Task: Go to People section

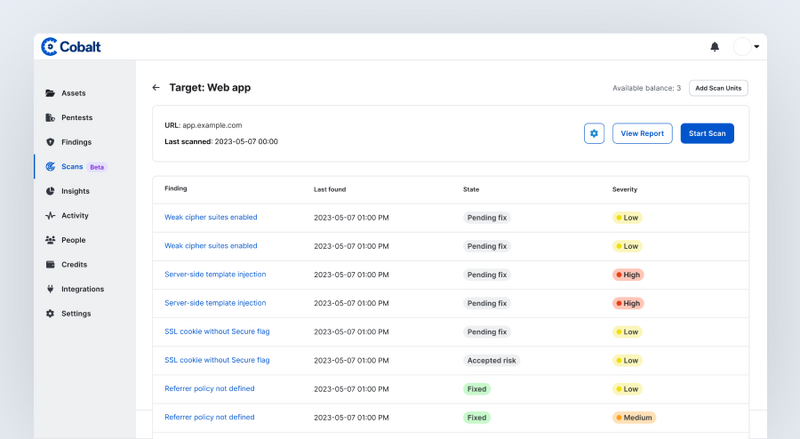Action: (x=73, y=240)
